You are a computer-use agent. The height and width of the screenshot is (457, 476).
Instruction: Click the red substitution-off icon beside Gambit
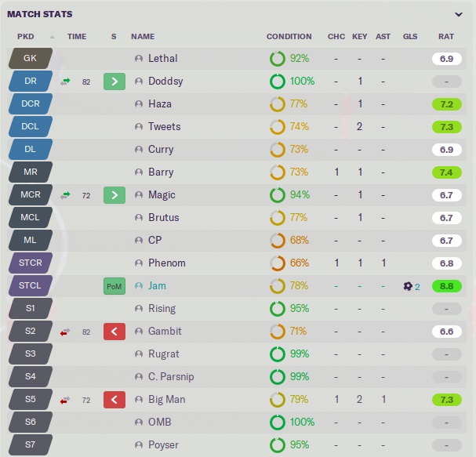pyautogui.click(x=114, y=332)
